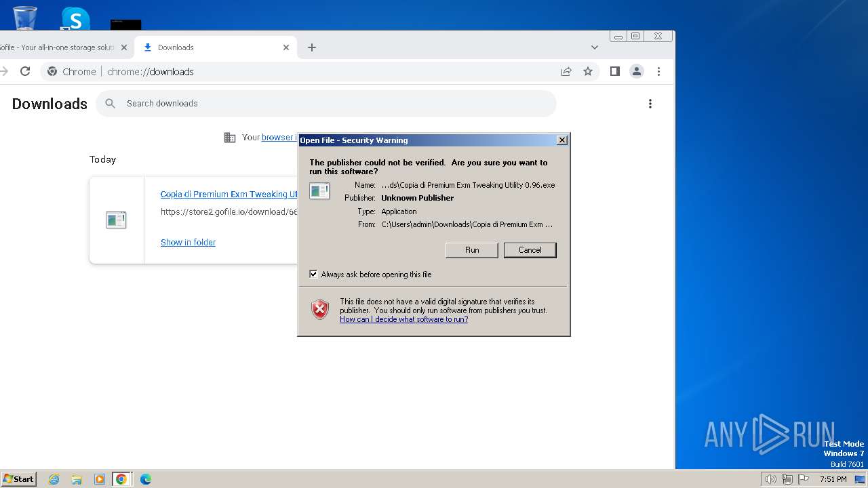Click the Chrome taskbar button

click(121, 479)
